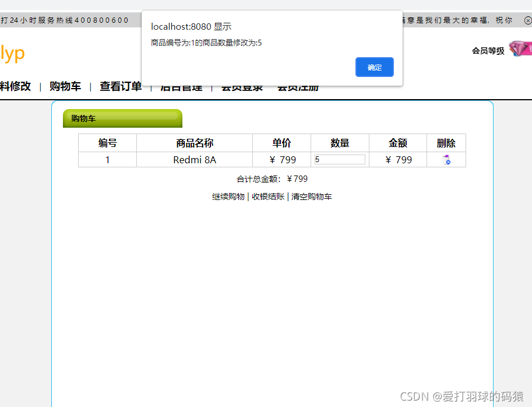Click the quantity input showing 5
The width and height of the screenshot is (532, 407).
[x=339, y=159]
